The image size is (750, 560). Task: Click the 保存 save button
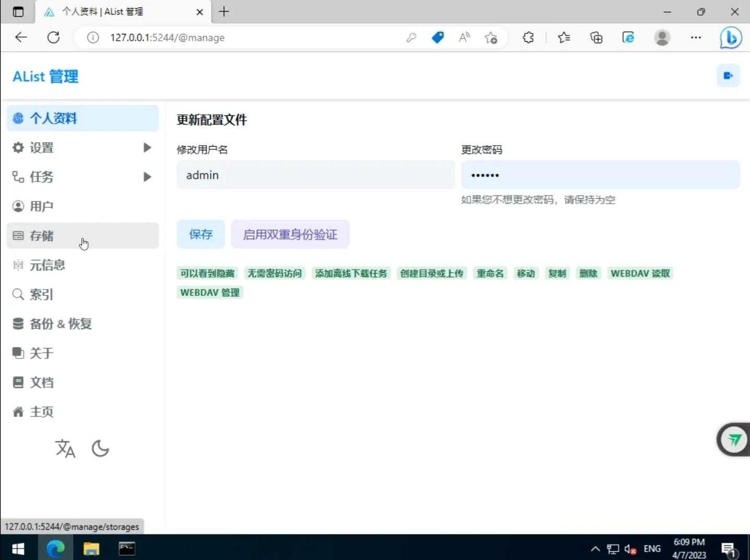[x=200, y=234]
